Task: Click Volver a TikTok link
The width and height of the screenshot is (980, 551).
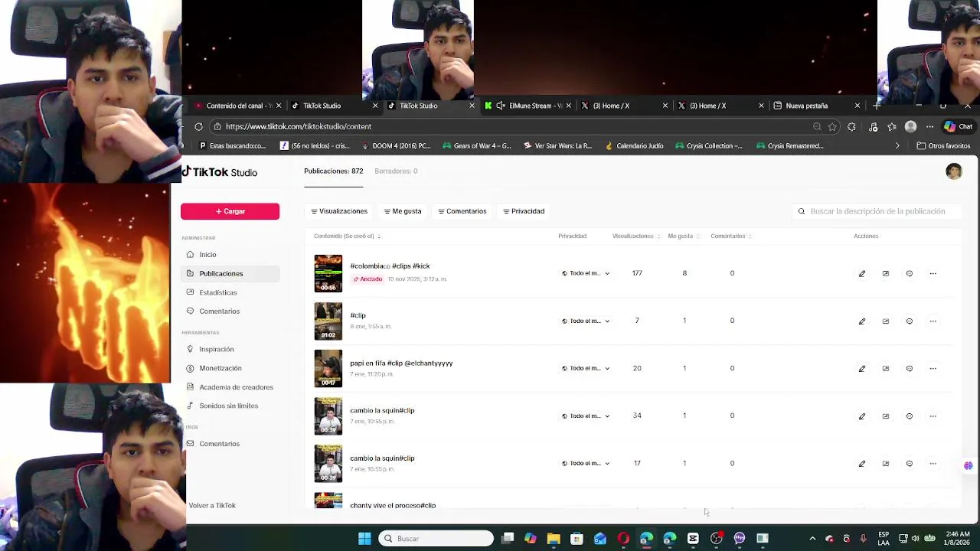Action: (x=212, y=505)
